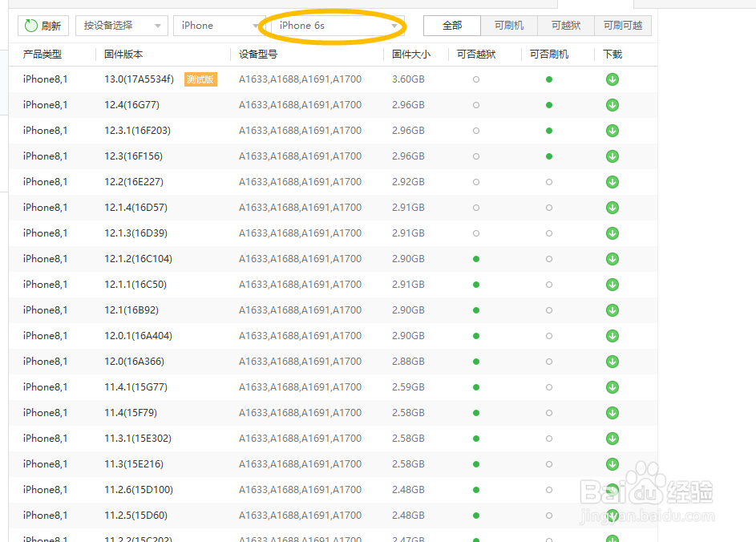Download firmware 12.1.2(16C104)

612,259
